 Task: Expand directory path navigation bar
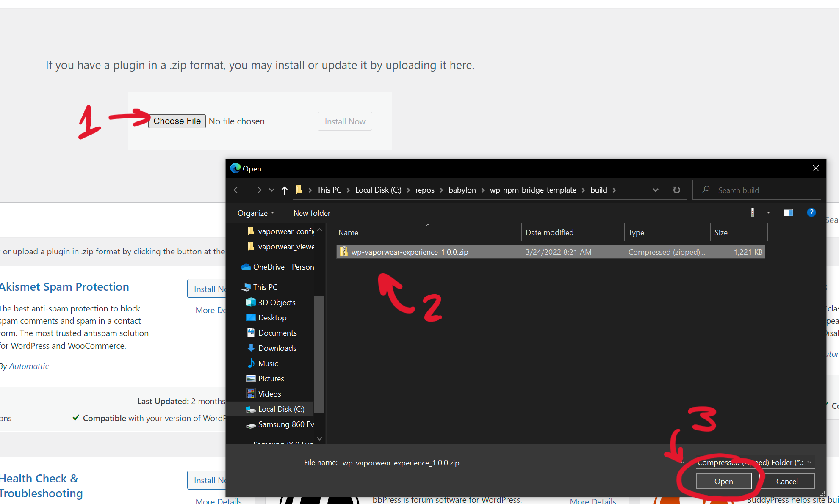(656, 190)
